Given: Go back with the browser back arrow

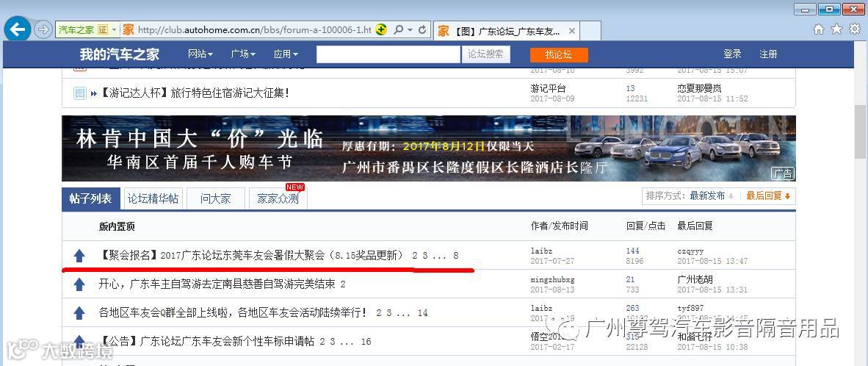Looking at the screenshot, I should 18,29.
